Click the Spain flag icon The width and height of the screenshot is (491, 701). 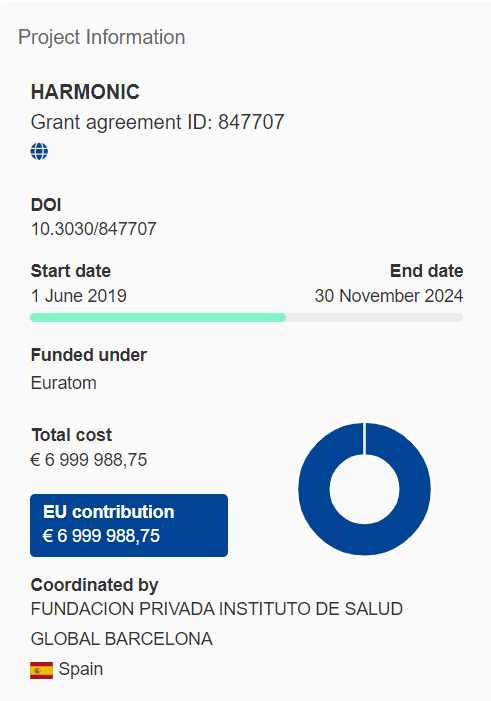pyautogui.click(x=42, y=670)
